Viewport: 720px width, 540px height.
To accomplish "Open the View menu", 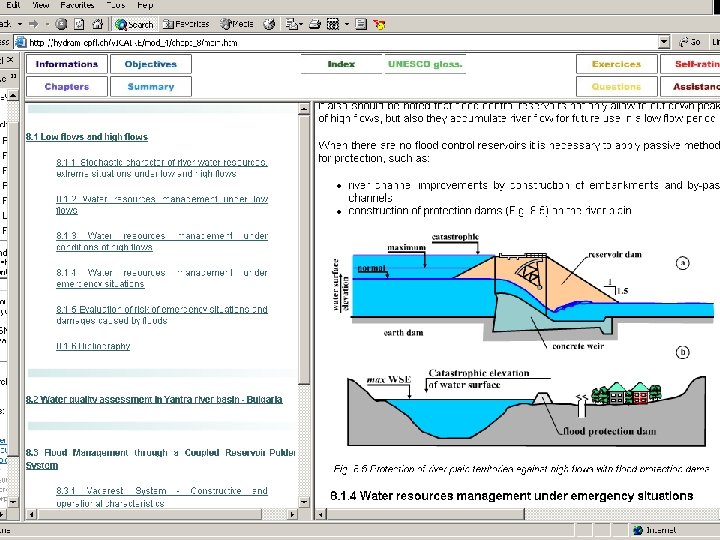I will click(x=41, y=5).
